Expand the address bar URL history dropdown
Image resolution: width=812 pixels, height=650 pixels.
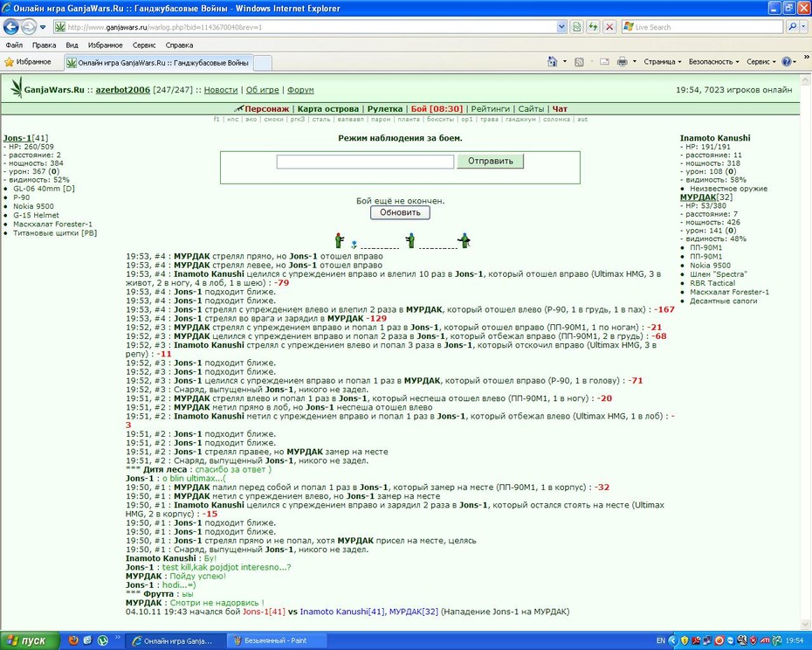tap(562, 27)
